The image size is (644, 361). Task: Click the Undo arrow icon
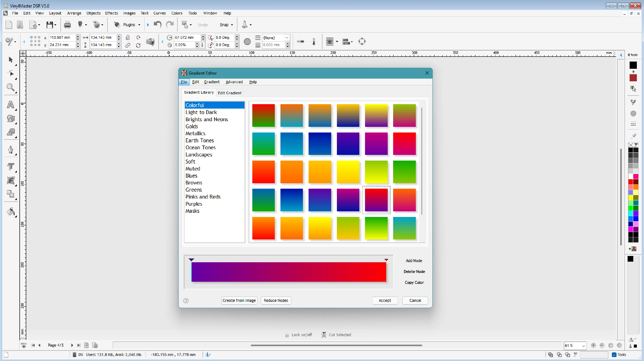(x=157, y=25)
